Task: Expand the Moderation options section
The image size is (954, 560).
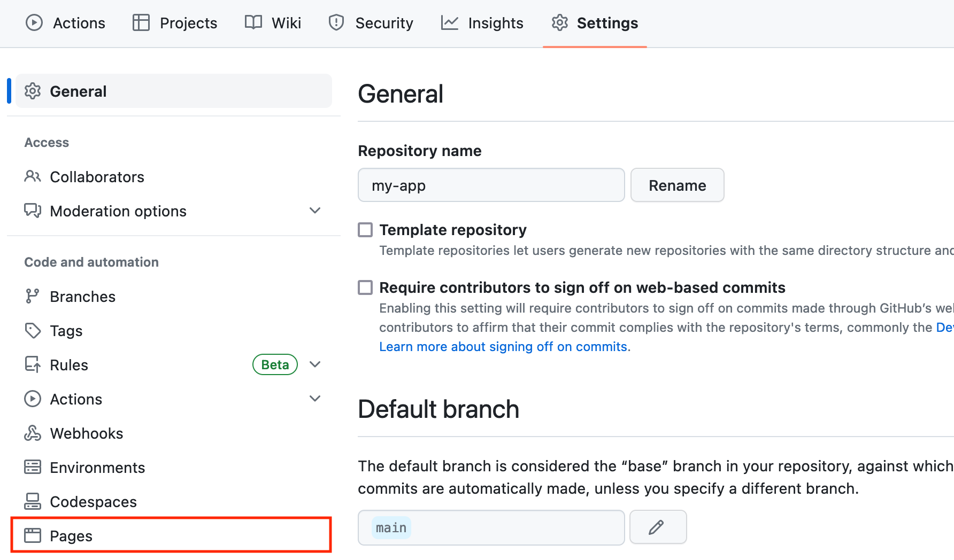Action: pyautogui.click(x=315, y=211)
